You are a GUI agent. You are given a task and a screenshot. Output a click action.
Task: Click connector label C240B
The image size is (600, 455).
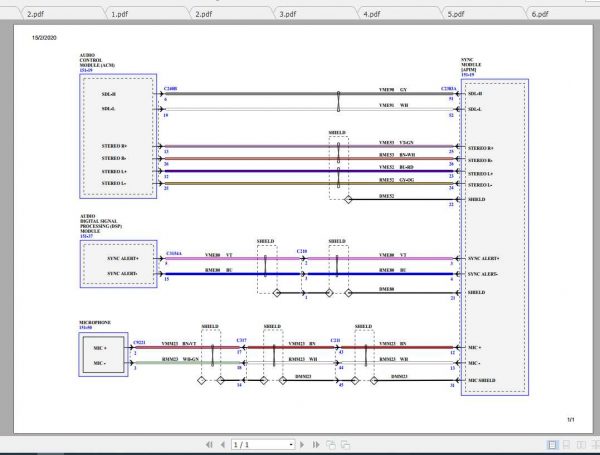[x=171, y=88]
